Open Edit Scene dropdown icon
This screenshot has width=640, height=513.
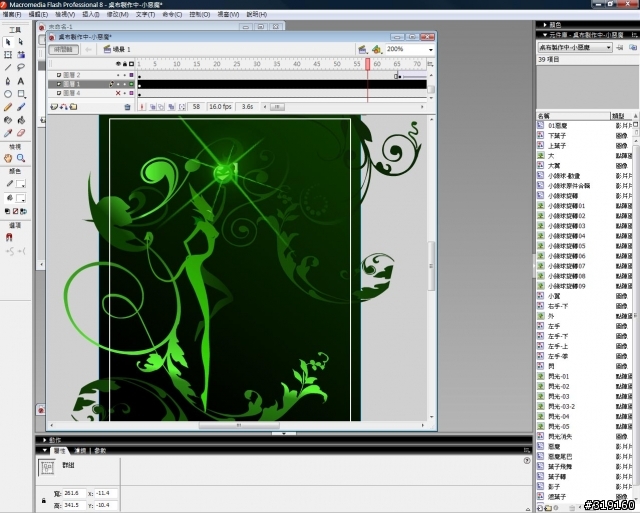click(362, 49)
